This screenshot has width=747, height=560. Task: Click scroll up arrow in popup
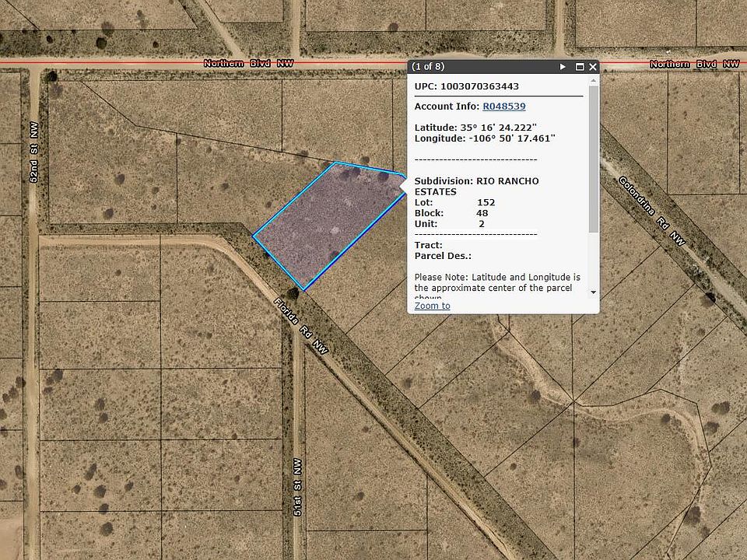point(593,80)
